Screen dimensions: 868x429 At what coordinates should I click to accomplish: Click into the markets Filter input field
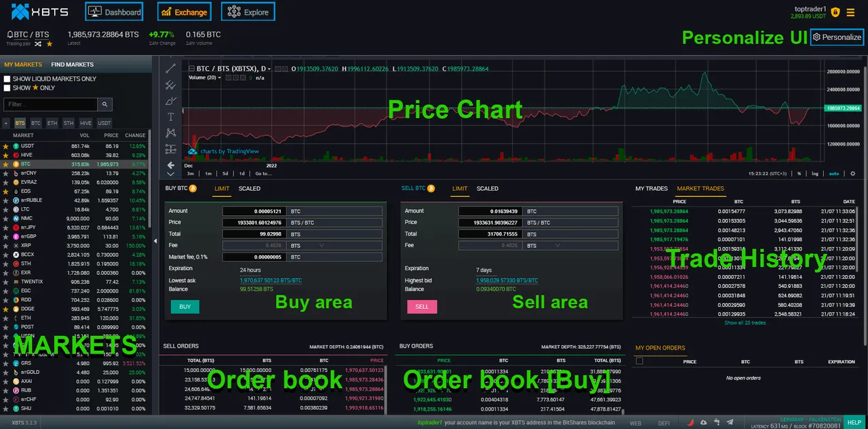click(x=50, y=105)
